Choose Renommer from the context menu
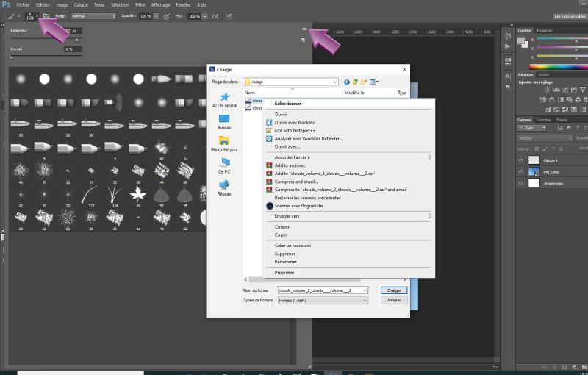The image size is (588, 375). pyautogui.click(x=286, y=261)
